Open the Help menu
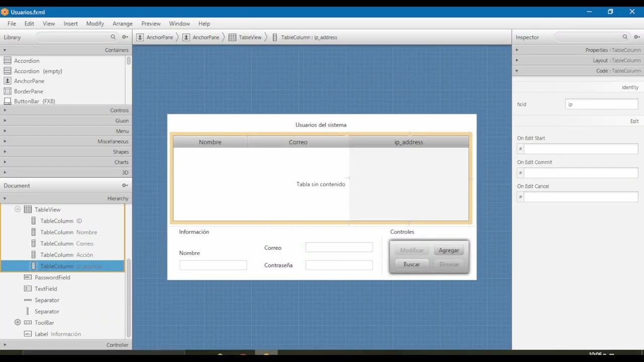Image resolution: width=644 pixels, height=362 pixels. click(x=204, y=24)
